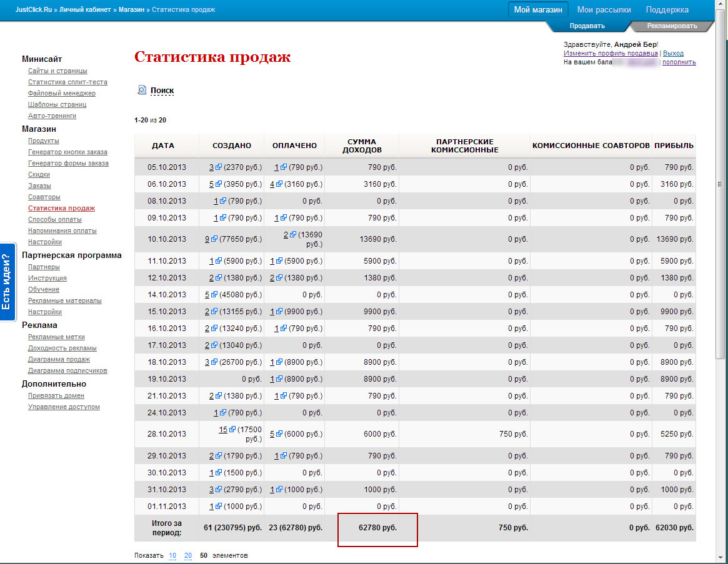Image resolution: width=728 pixels, height=564 pixels.
Task: Select the Рекламировать sub-tab
Action: (672, 26)
